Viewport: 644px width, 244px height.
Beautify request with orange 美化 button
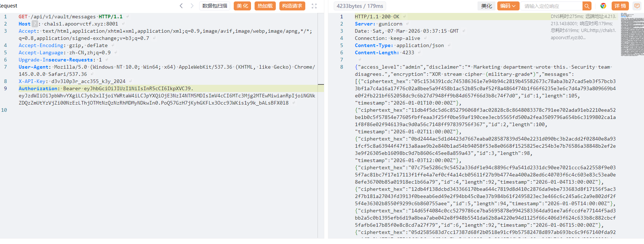point(242,6)
